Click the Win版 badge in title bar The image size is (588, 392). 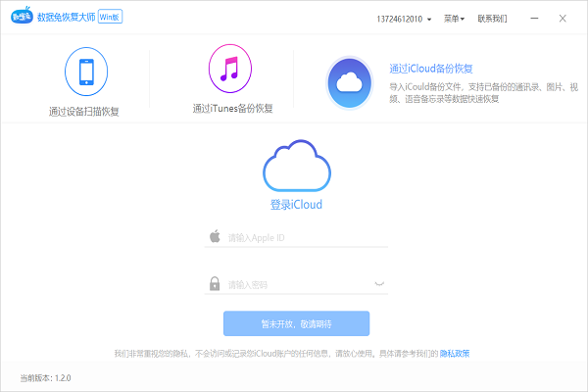click(110, 17)
